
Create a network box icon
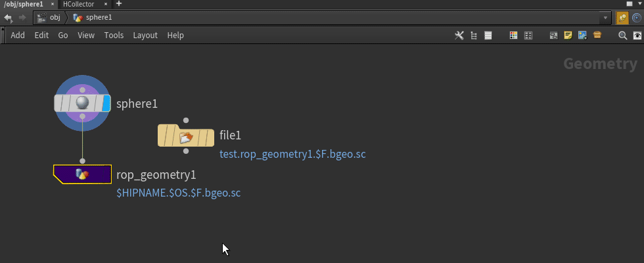[x=553, y=36]
